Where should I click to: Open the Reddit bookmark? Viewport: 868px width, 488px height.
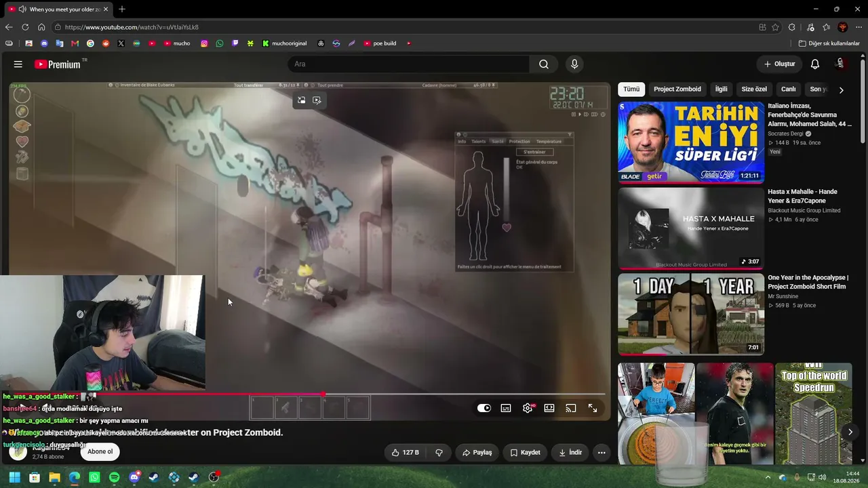[x=106, y=43]
